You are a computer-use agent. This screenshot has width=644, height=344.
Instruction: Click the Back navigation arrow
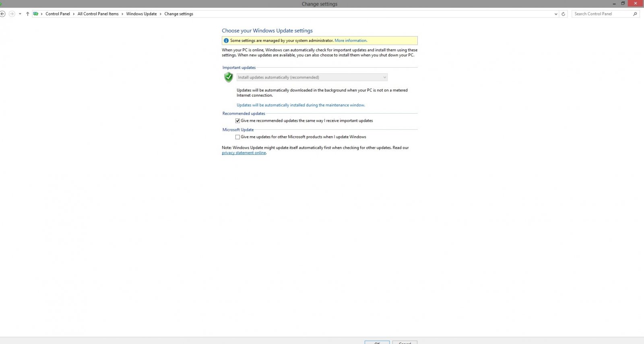click(3, 14)
